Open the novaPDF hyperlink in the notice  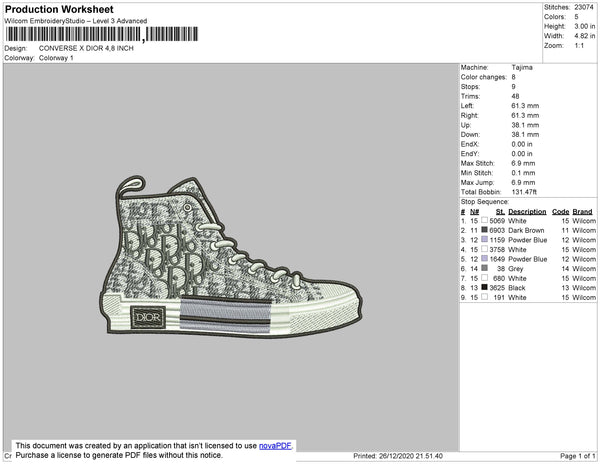click(275, 446)
